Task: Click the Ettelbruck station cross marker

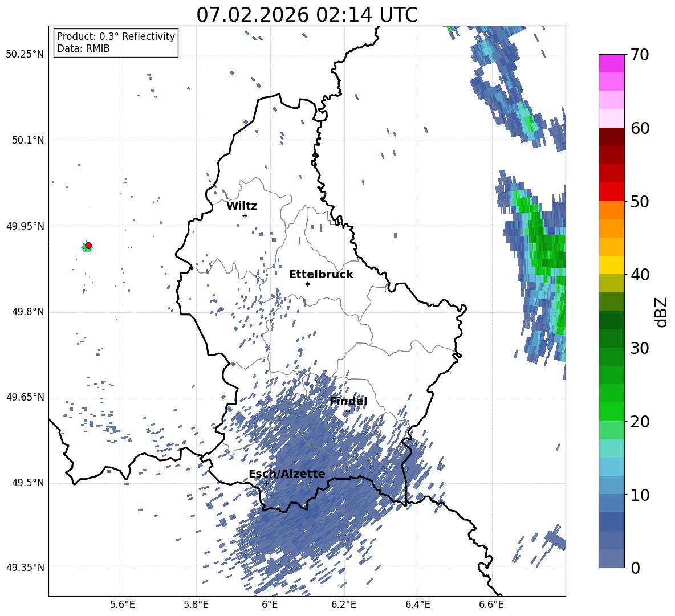Action: pos(307,284)
